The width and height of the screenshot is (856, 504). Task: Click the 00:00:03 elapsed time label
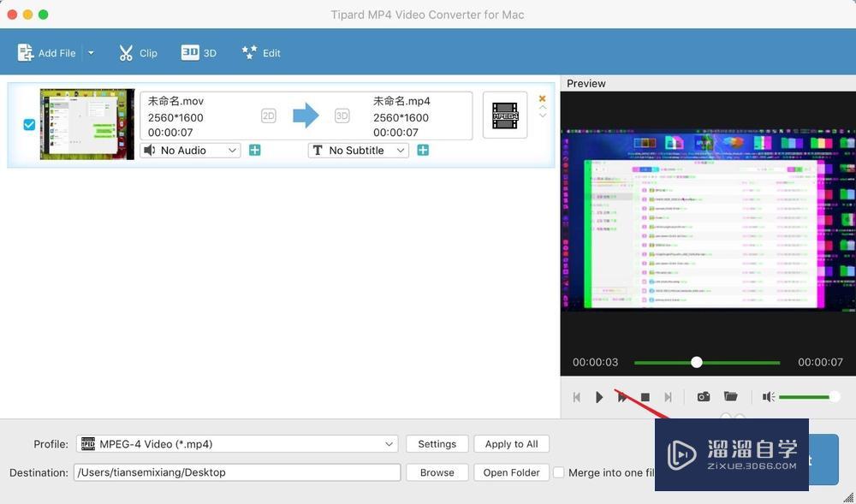(596, 362)
